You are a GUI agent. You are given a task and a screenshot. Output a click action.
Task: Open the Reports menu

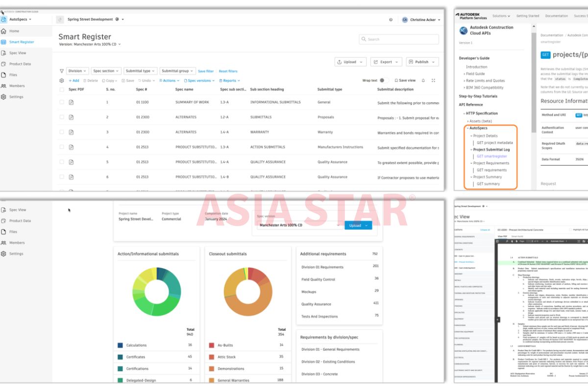click(229, 80)
